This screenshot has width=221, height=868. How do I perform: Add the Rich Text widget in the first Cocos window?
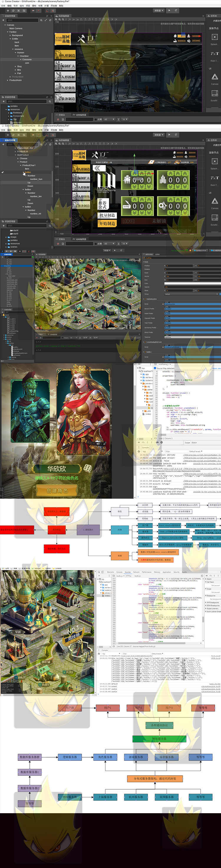(x=214, y=54)
